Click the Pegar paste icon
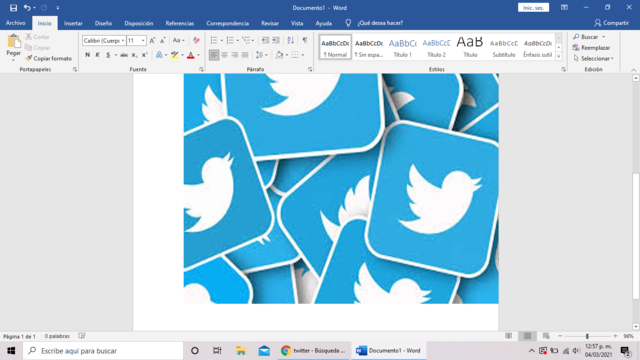This screenshot has height=360, width=640. point(13,41)
